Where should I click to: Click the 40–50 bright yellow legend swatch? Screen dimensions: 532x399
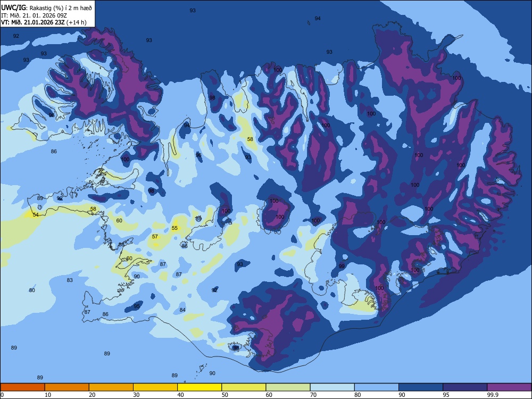[x=199, y=387]
